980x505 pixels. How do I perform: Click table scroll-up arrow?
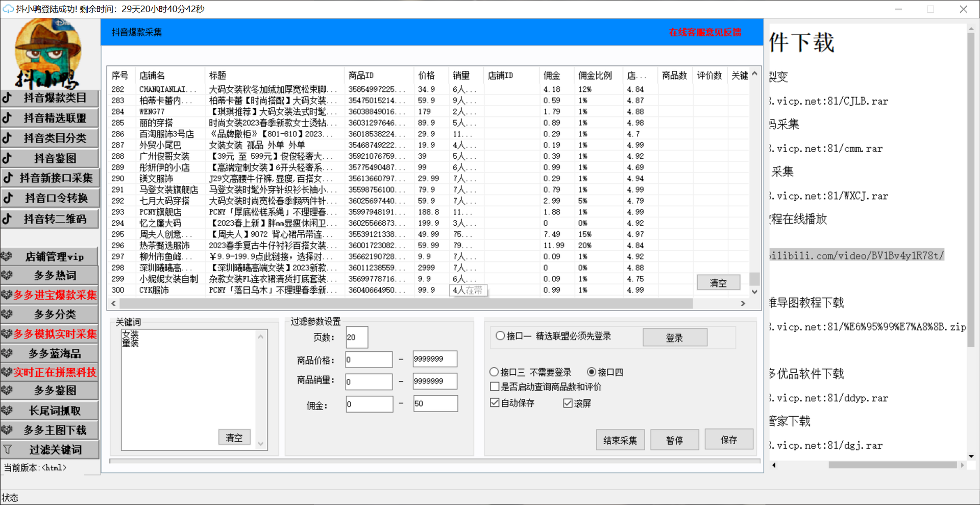click(x=754, y=74)
